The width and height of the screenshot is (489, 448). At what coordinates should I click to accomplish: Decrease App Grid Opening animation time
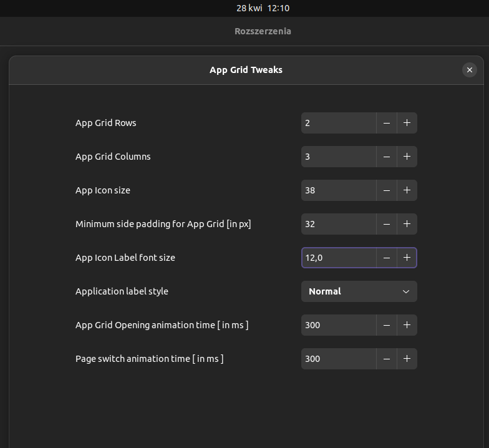pos(387,325)
